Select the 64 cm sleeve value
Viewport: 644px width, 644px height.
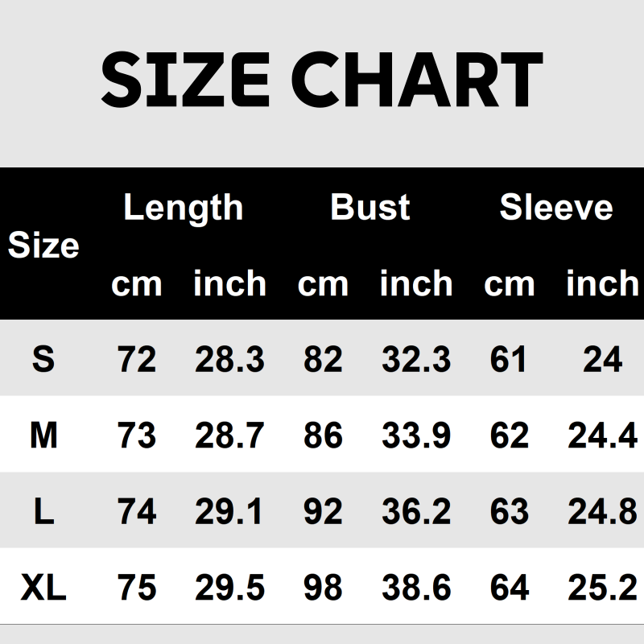[x=509, y=588]
